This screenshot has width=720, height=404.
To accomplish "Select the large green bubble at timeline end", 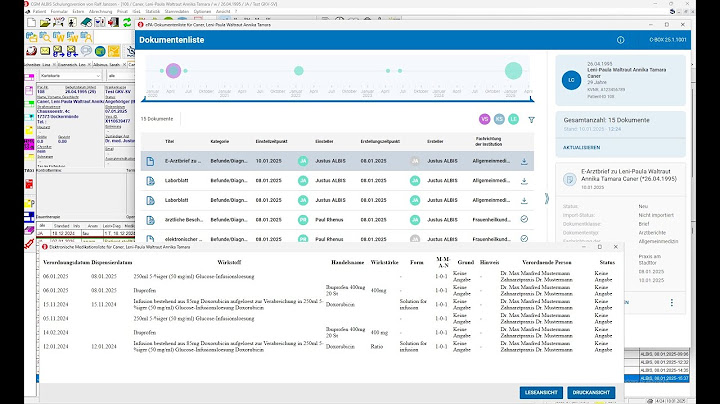I will 513,71.
